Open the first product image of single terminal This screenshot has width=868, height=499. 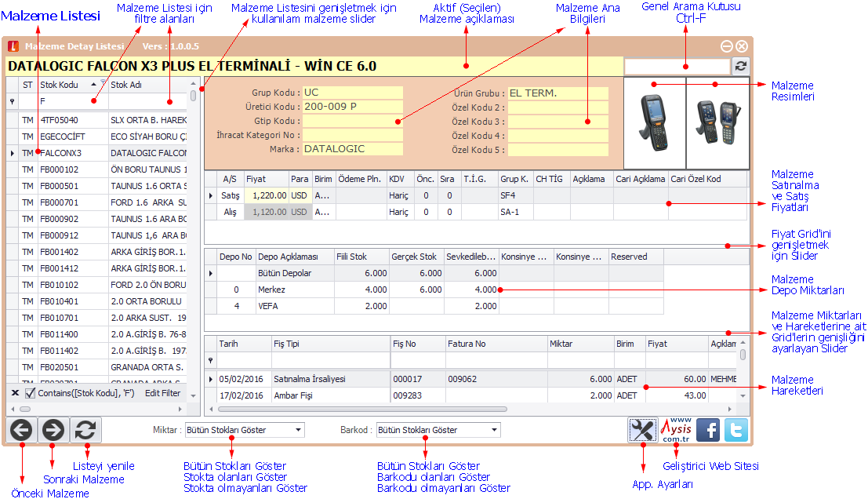(655, 123)
